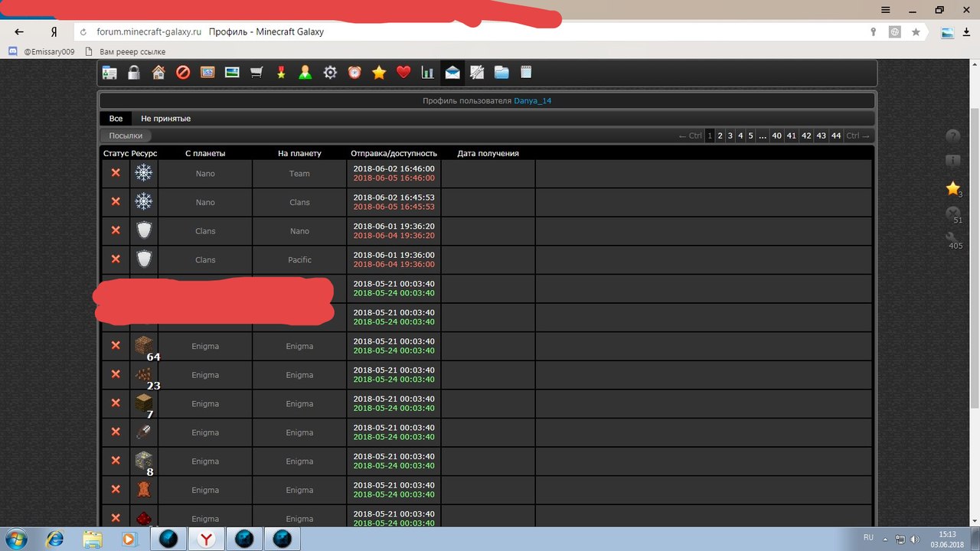
Task: Go to page 44 in pagination
Action: coord(836,135)
